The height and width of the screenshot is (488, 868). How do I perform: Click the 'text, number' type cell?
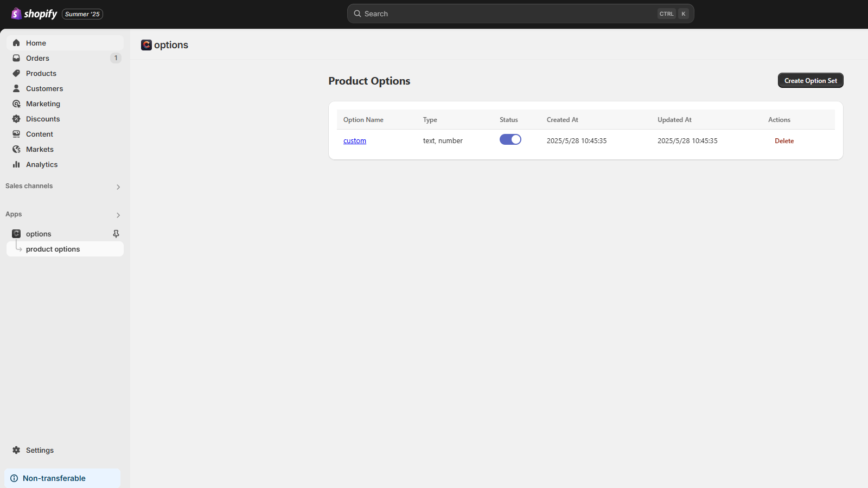pyautogui.click(x=443, y=140)
